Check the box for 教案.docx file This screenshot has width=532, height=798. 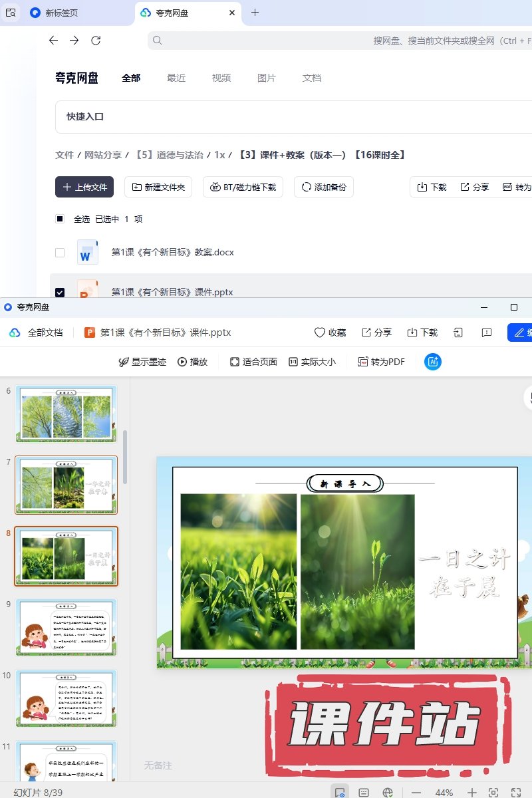click(60, 253)
